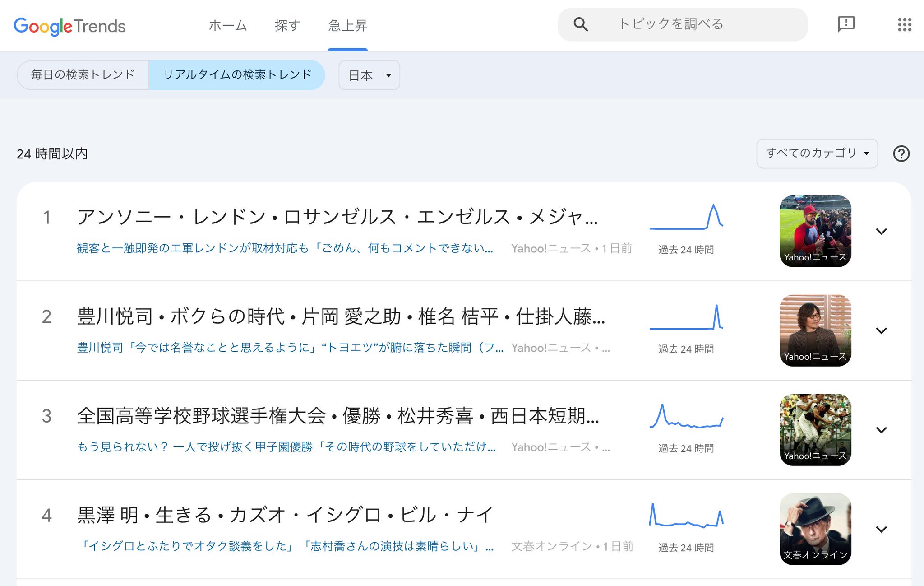Expand trend row 3 全国高等学校野球選手権大会
Screen dimensions: 924x586
(881, 430)
